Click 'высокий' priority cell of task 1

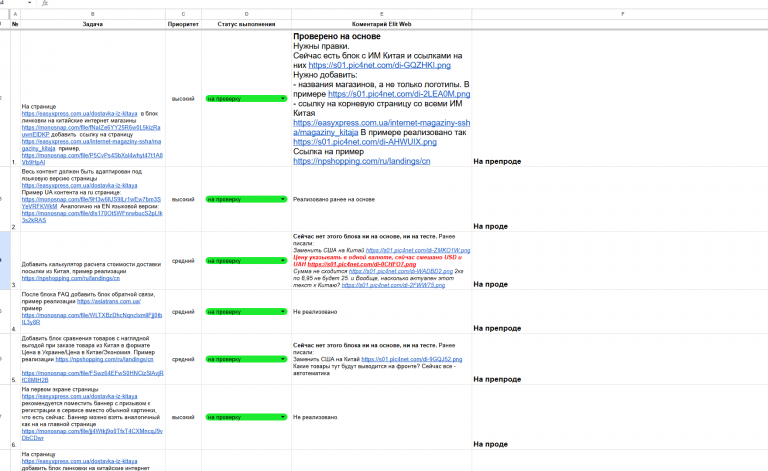(183, 98)
